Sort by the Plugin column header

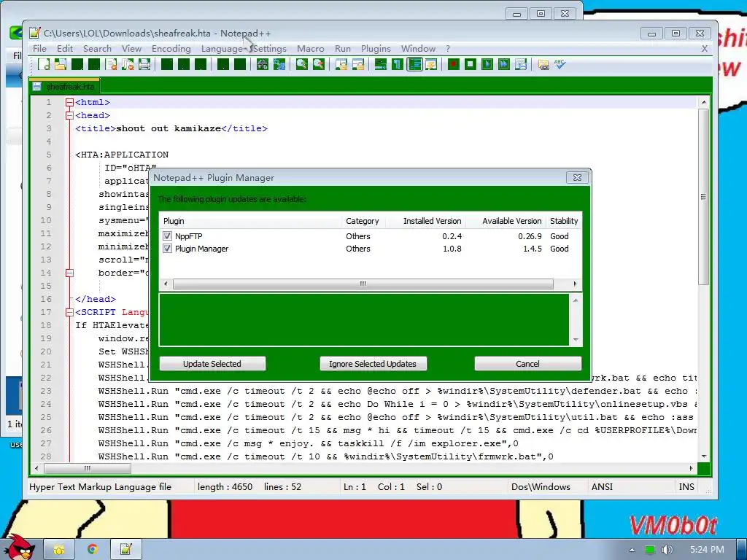(x=250, y=221)
